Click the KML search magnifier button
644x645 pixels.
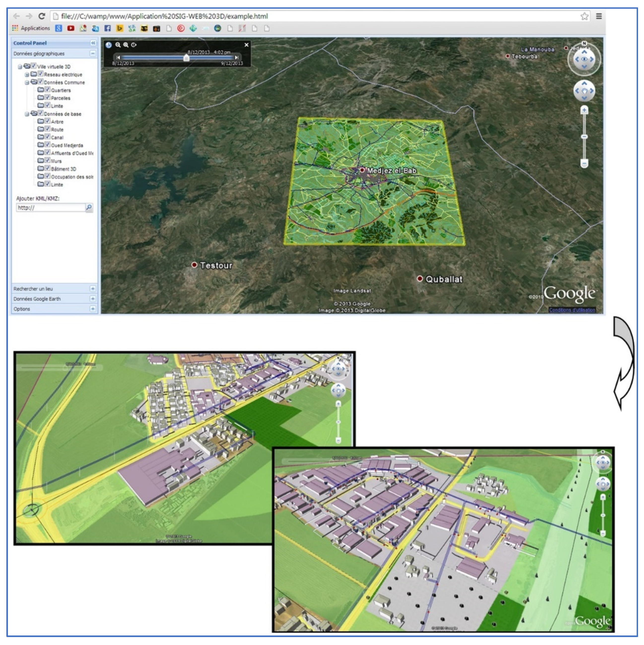pyautogui.click(x=89, y=208)
